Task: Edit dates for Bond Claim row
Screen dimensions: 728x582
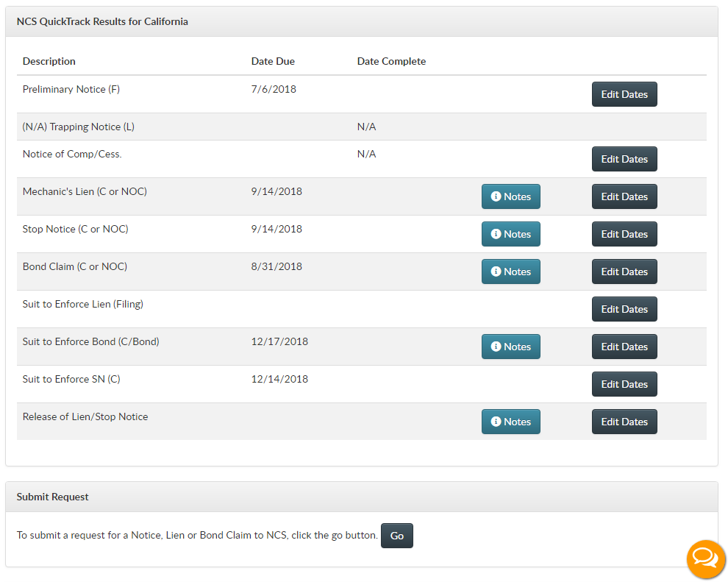Action: (624, 272)
